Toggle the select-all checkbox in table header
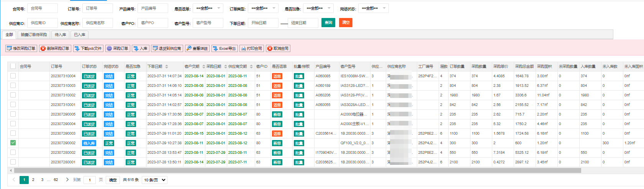Image resolution: width=644 pixels, height=189 pixels. point(13,66)
